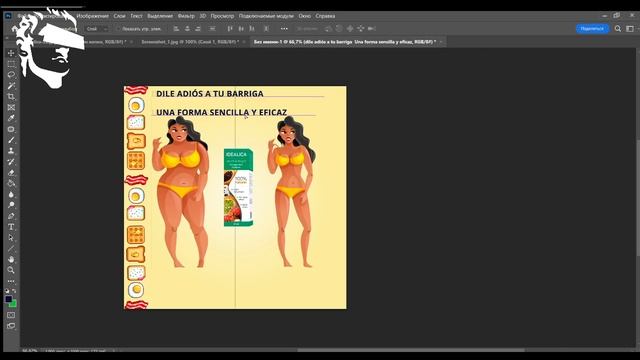Select the Dodge tool
This screenshot has height=360, width=640.
coord(11,205)
